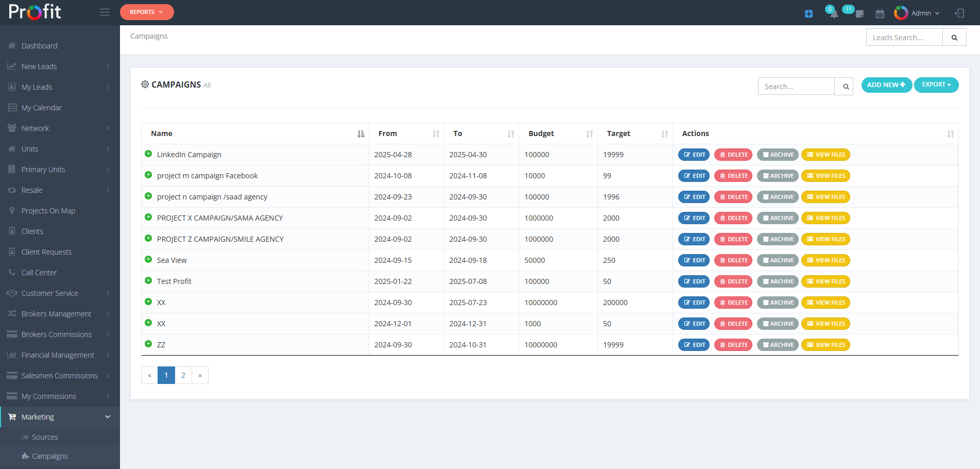Open the EXPORT dropdown button

click(936, 85)
